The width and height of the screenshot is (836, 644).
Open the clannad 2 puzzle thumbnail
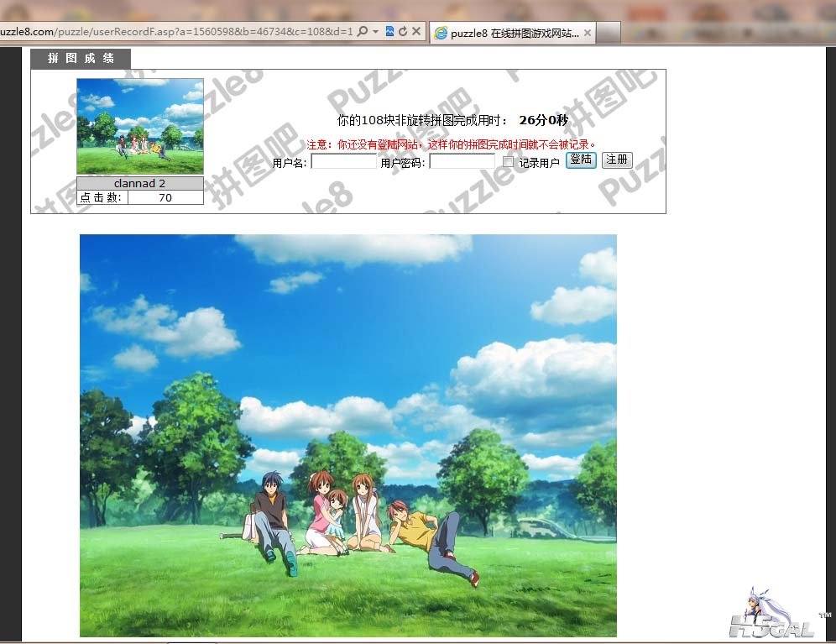point(140,127)
